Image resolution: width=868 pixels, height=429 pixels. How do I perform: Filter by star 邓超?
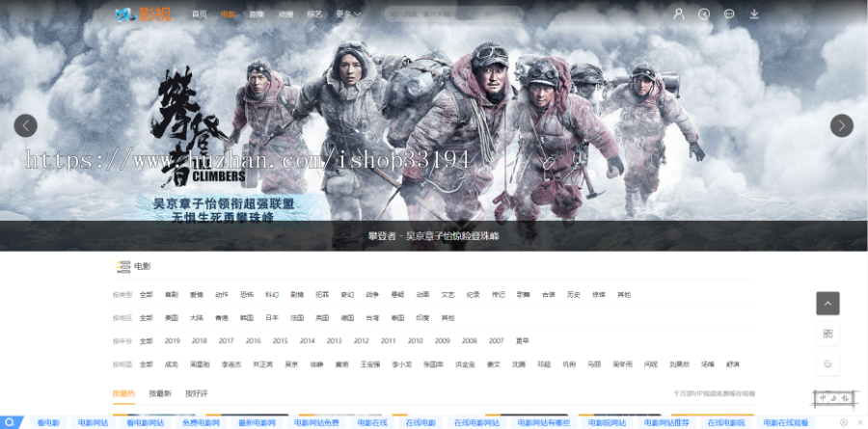(543, 364)
